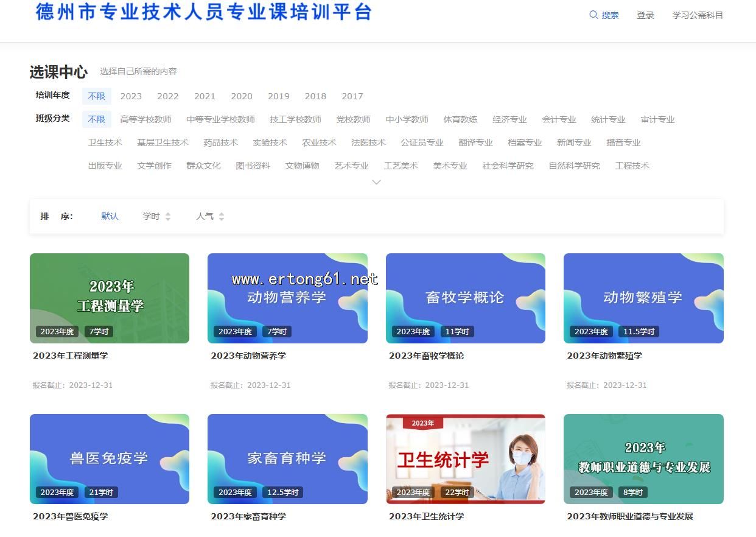
Task: Open the 卫生统计学 course image
Action: (x=465, y=458)
